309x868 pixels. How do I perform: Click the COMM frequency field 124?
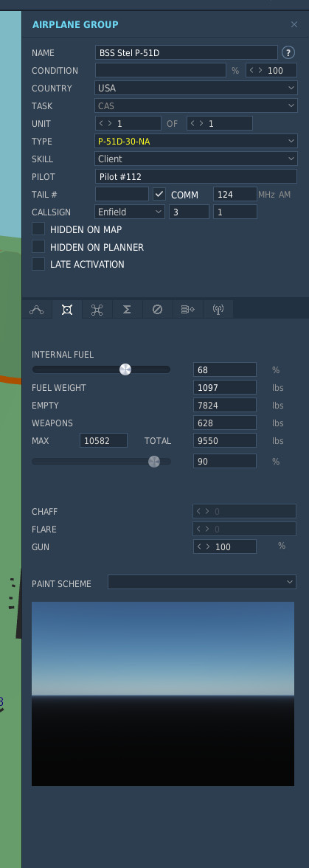point(235,194)
